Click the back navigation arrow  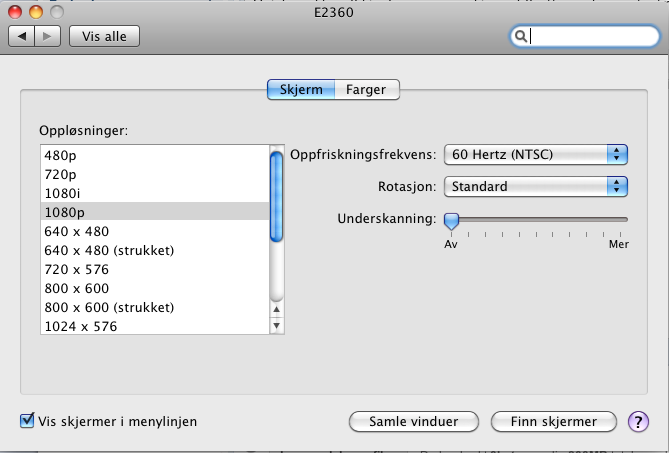pyautogui.click(x=22, y=36)
